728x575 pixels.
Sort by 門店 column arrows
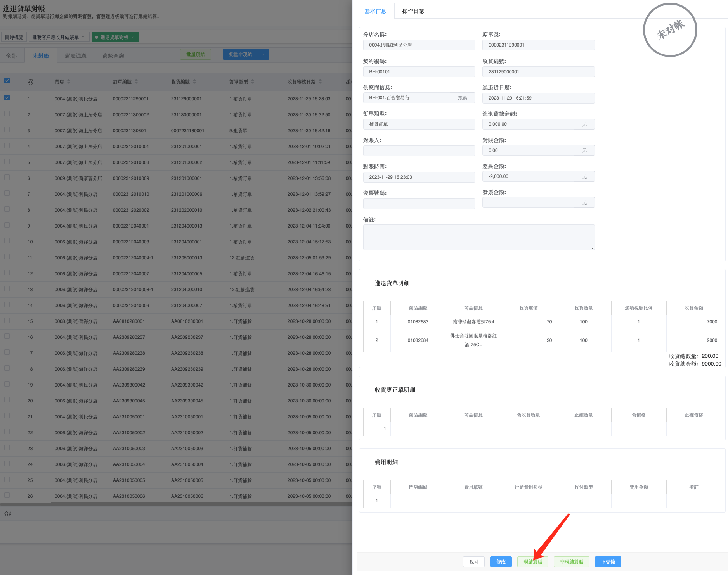[x=69, y=82]
